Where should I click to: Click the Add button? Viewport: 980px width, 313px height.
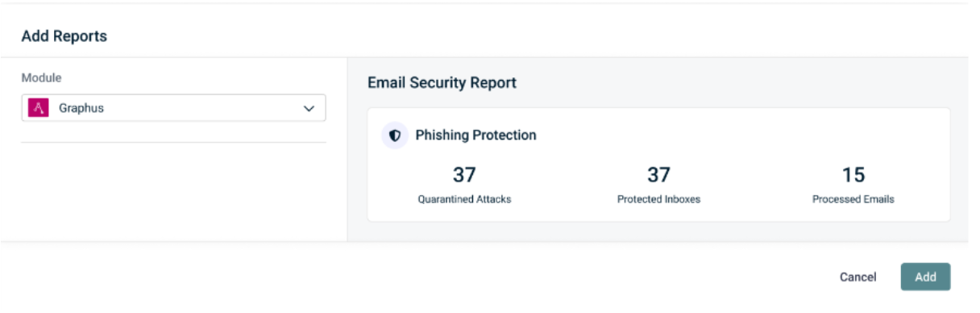click(x=925, y=277)
